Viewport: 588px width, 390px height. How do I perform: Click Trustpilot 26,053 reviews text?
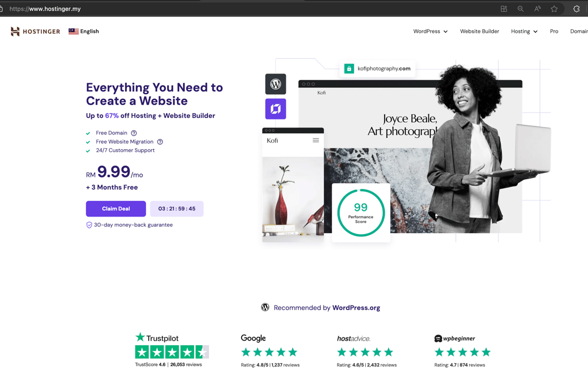pyautogui.click(x=186, y=365)
